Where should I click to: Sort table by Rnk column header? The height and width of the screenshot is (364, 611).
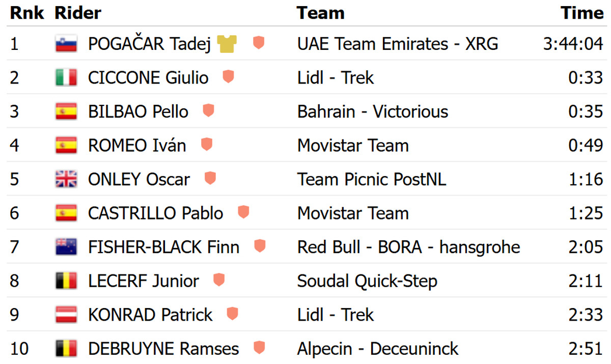(x=27, y=13)
